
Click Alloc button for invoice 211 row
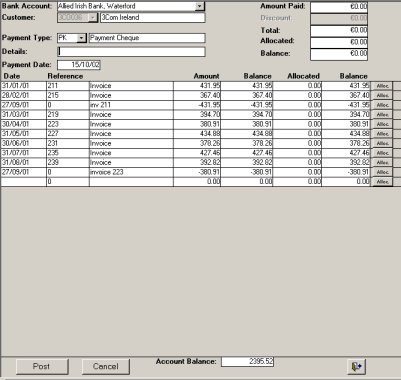pos(382,86)
